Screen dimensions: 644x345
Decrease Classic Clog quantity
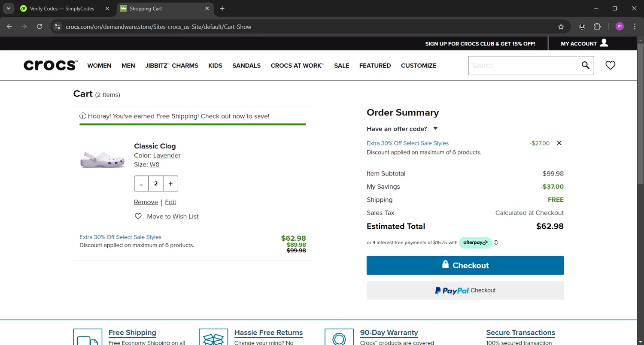coord(141,184)
